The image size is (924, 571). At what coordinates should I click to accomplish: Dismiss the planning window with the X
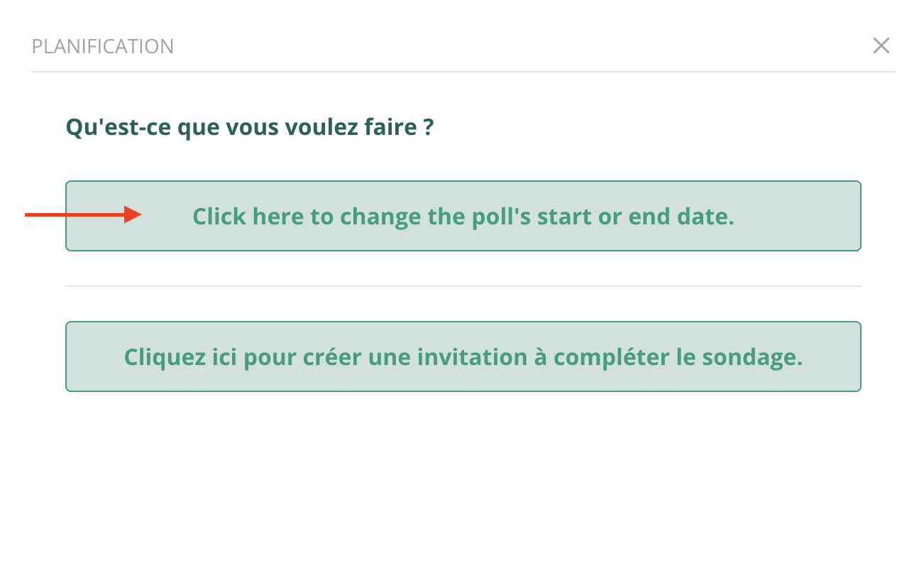tap(881, 45)
